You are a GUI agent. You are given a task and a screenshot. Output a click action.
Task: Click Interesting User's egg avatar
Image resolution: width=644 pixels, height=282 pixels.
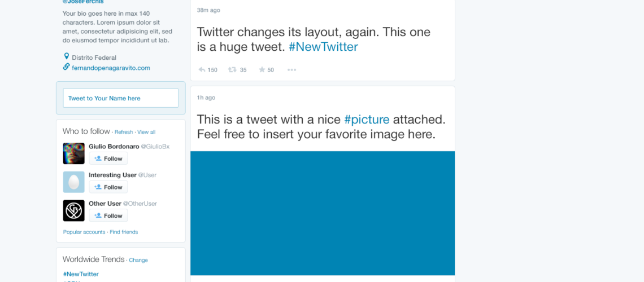point(73,182)
